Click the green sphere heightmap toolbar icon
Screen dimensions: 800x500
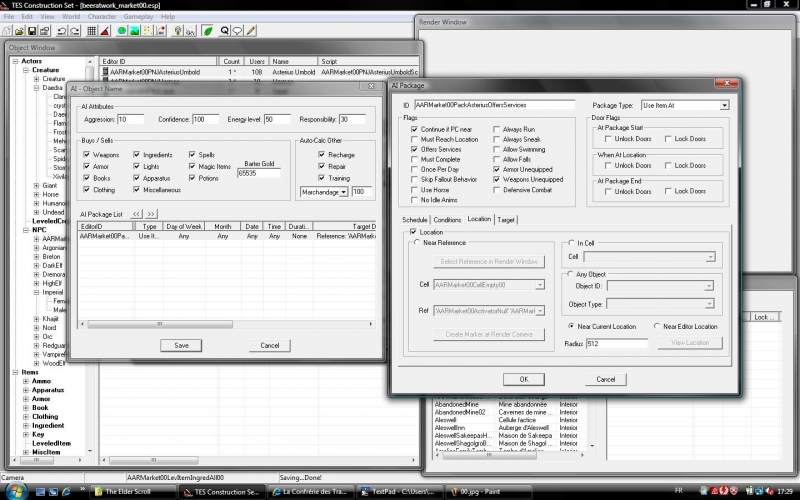pos(122,31)
